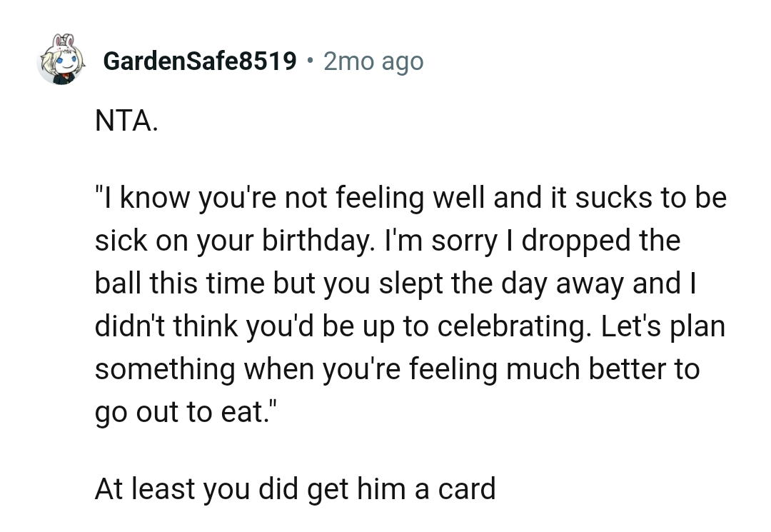Image resolution: width=771 pixels, height=532 pixels.
Task: Click the dot separator before the timestamp
Action: 310,61
